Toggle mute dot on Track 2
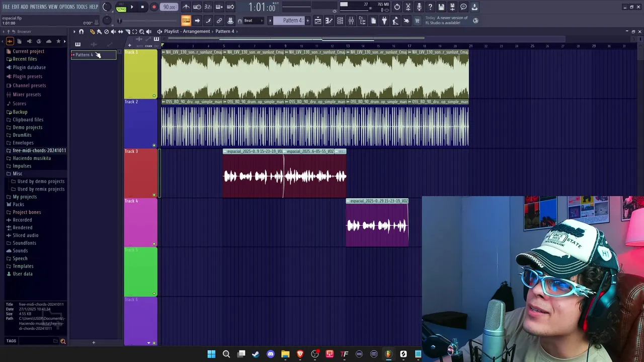This screenshot has height=362, width=644. [154, 145]
